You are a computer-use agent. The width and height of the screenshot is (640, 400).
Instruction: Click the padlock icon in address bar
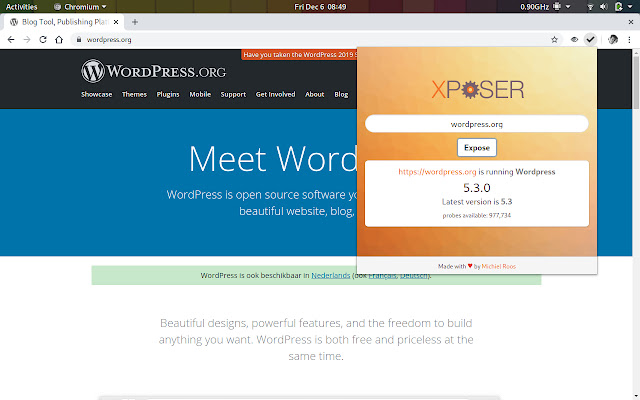click(x=79, y=40)
